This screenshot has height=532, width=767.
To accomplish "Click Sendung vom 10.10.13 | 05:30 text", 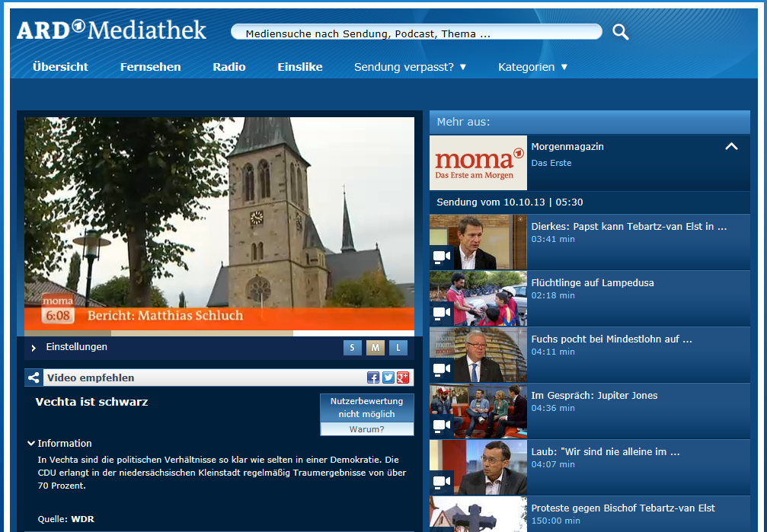I will (x=510, y=202).
